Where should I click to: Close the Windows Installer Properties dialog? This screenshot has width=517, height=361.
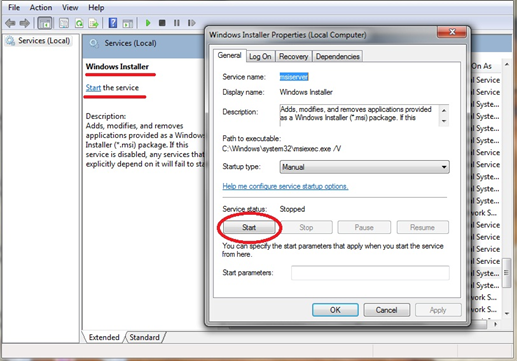[452, 32]
